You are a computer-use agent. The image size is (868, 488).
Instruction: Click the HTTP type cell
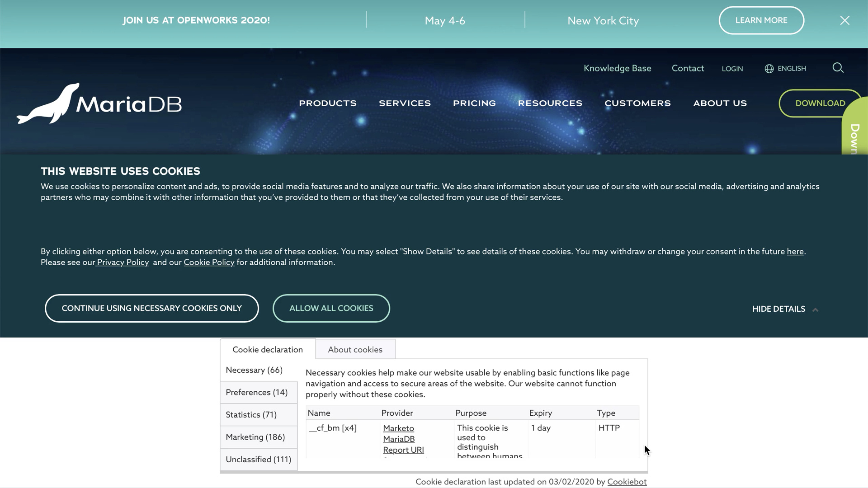[x=609, y=428]
